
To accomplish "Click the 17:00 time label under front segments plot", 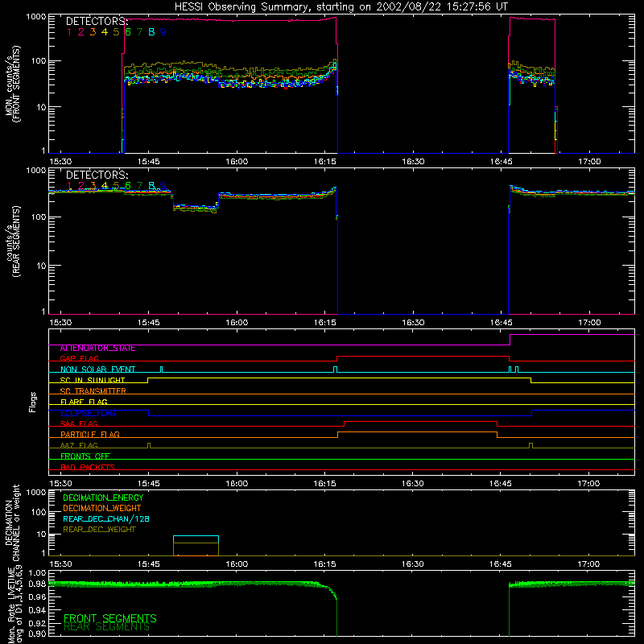I will [x=589, y=162].
